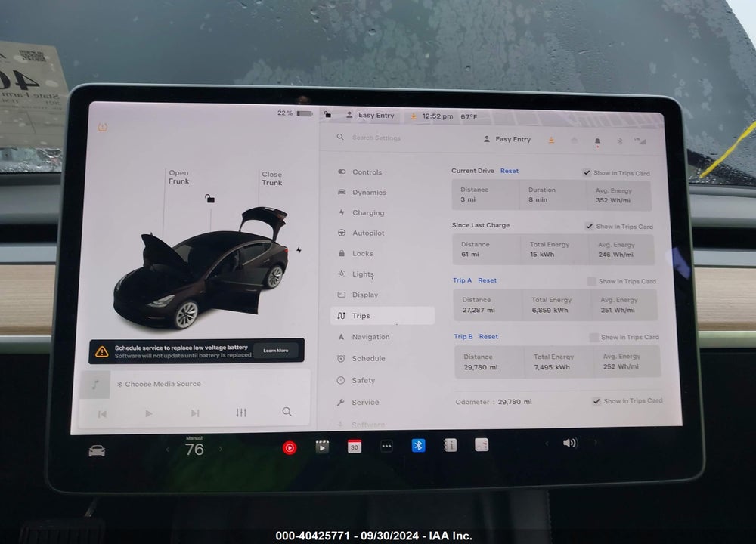Screen dimensions: 756x544
Task: Open the Display settings menu
Action: point(358,295)
